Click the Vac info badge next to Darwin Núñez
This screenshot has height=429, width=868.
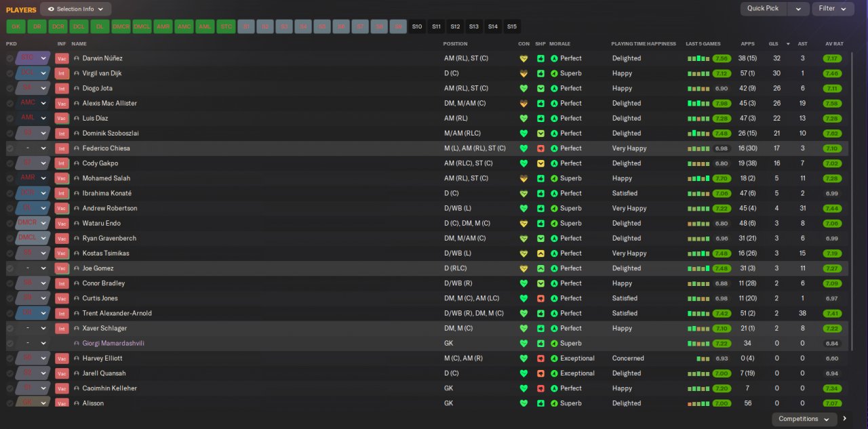(62, 58)
